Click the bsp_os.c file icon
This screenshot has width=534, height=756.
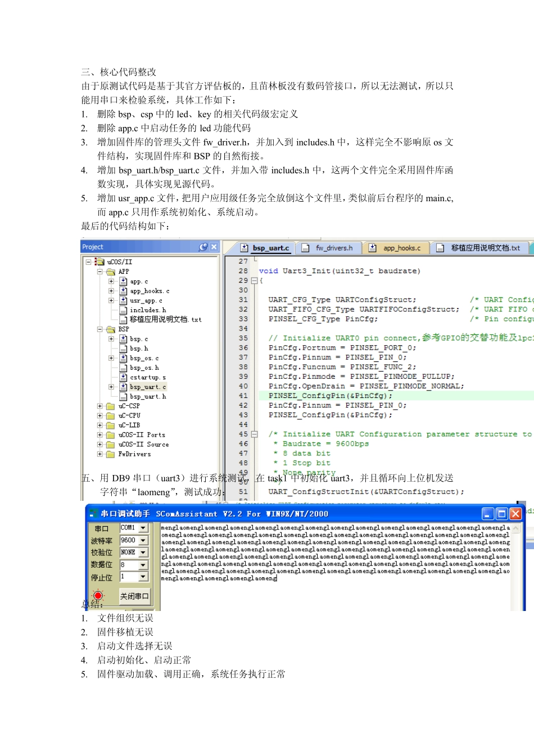(x=123, y=358)
